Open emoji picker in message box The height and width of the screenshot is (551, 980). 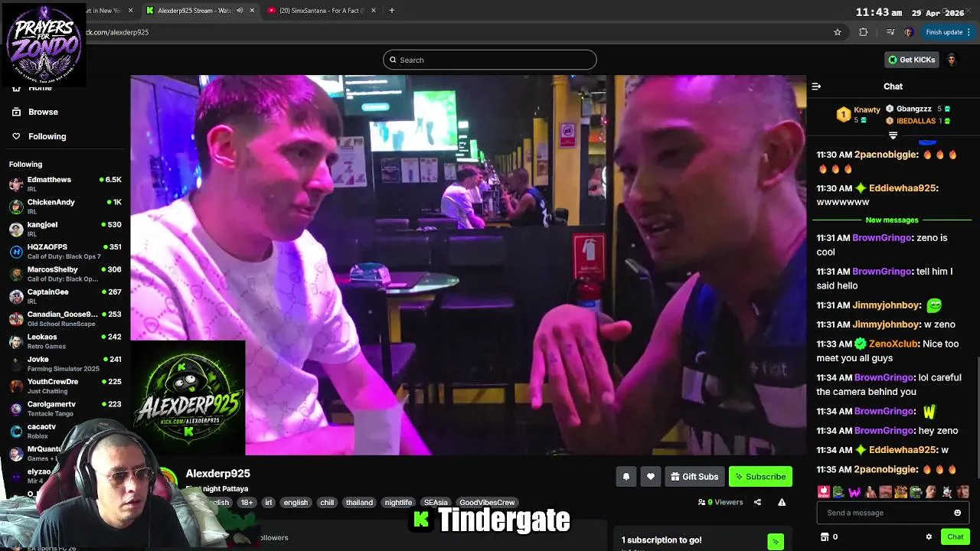[957, 513]
